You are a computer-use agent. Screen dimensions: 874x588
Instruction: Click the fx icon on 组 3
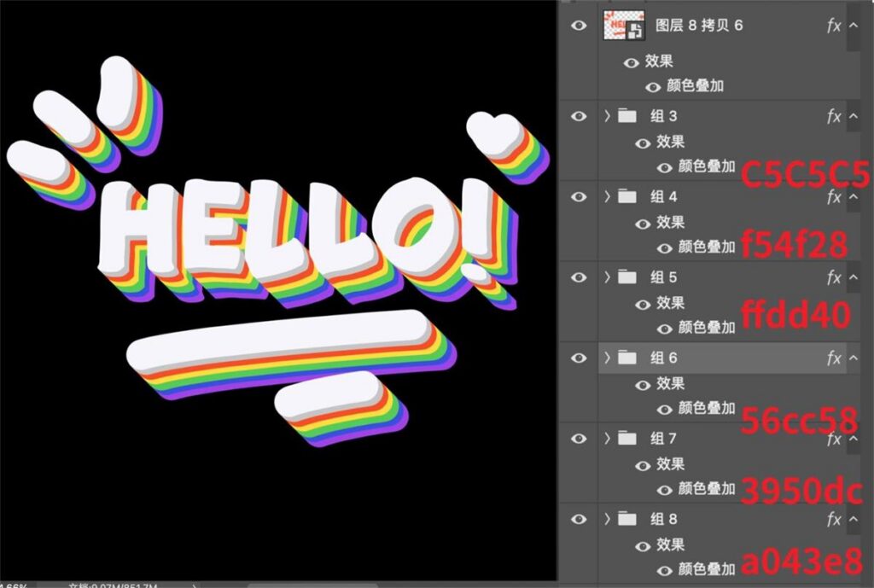point(834,116)
